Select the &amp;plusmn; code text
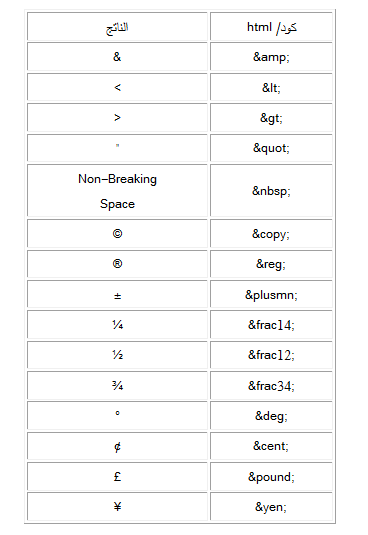This screenshot has width=368, height=535. (271, 295)
